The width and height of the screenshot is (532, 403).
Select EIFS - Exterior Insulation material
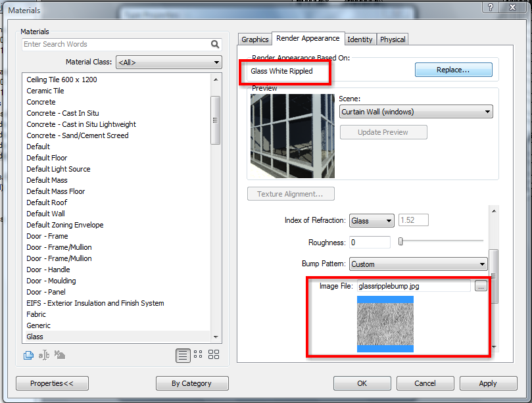point(95,303)
